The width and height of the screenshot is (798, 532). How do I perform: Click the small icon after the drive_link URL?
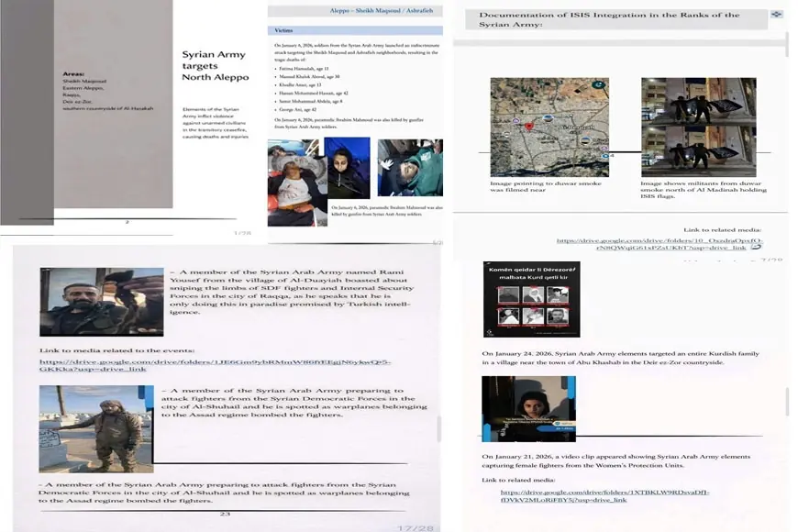click(x=756, y=247)
